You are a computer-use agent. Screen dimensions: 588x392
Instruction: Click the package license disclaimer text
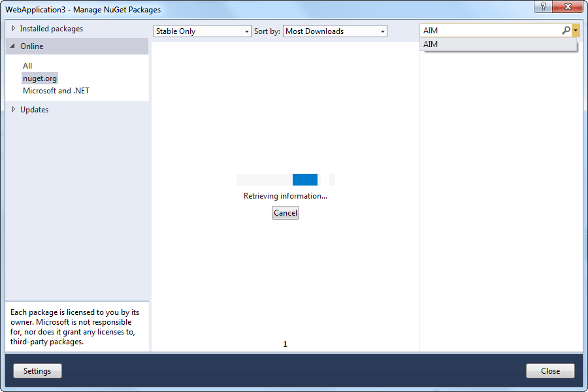[74, 327]
